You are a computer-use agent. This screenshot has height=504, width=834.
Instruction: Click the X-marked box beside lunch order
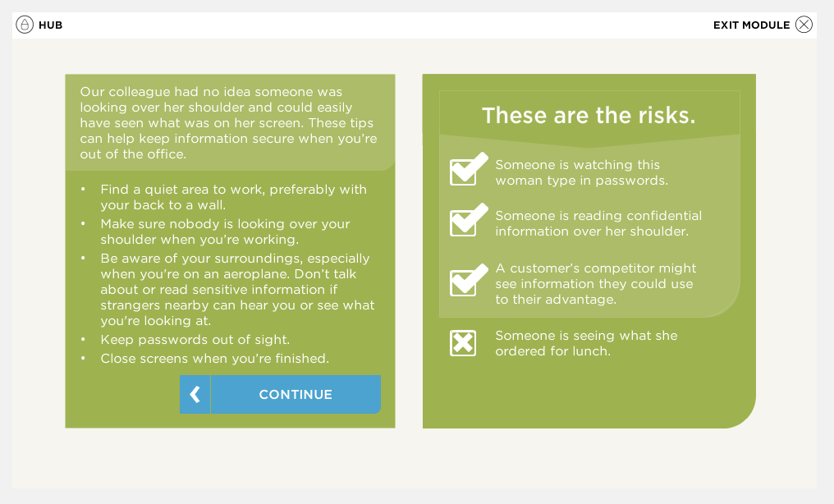click(x=463, y=342)
